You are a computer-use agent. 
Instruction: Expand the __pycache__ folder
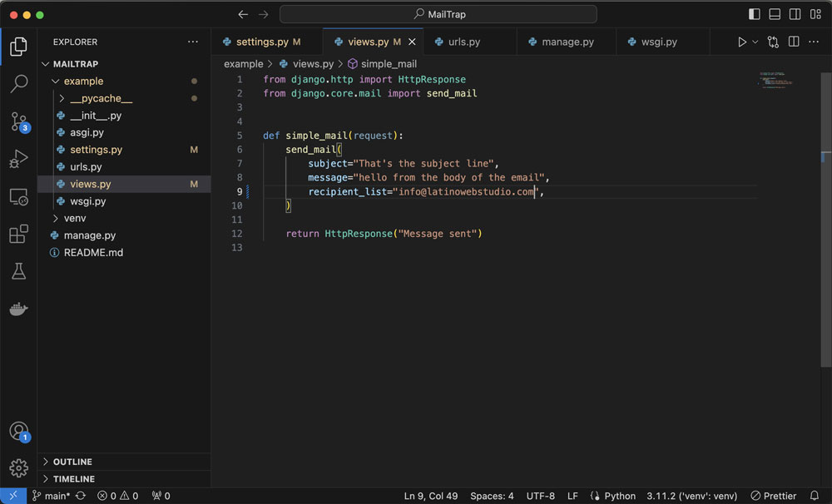point(124,98)
